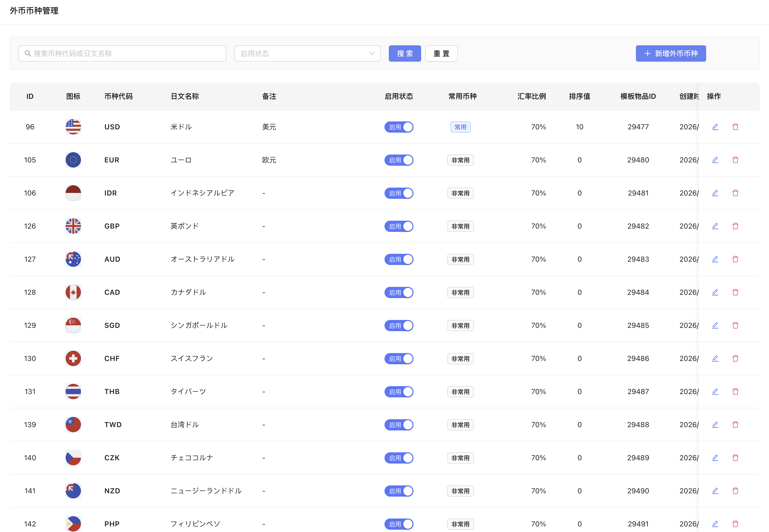Click the 美元 remark cell
Screen dimensions: 769x532
(x=269, y=127)
